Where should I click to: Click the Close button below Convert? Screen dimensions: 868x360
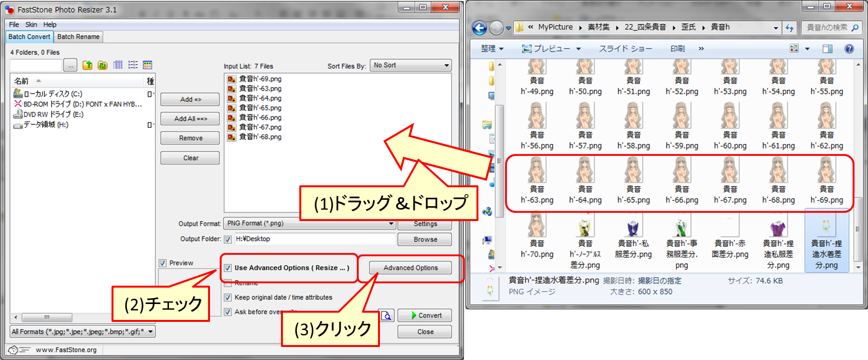425,332
